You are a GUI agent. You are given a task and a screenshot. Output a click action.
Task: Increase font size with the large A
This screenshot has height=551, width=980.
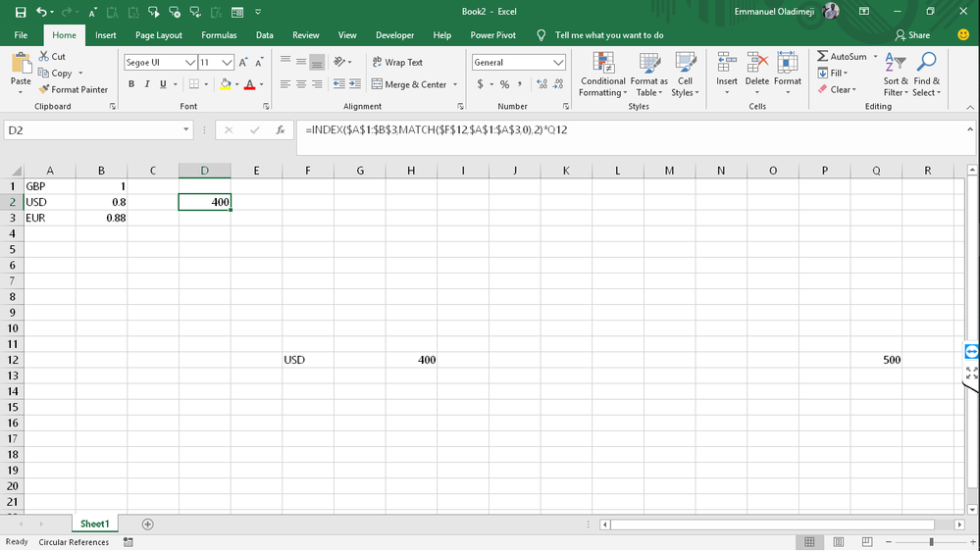pyautogui.click(x=243, y=62)
